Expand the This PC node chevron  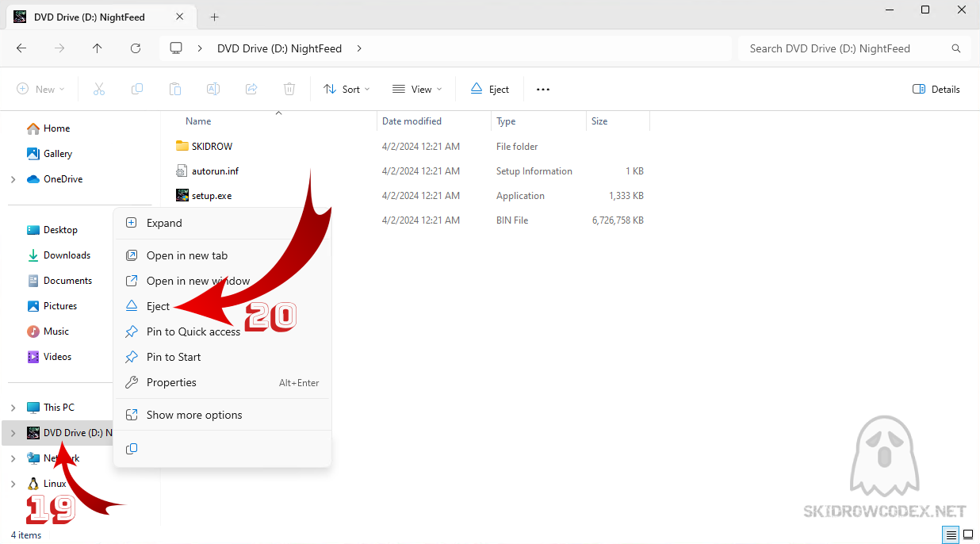[13, 408]
